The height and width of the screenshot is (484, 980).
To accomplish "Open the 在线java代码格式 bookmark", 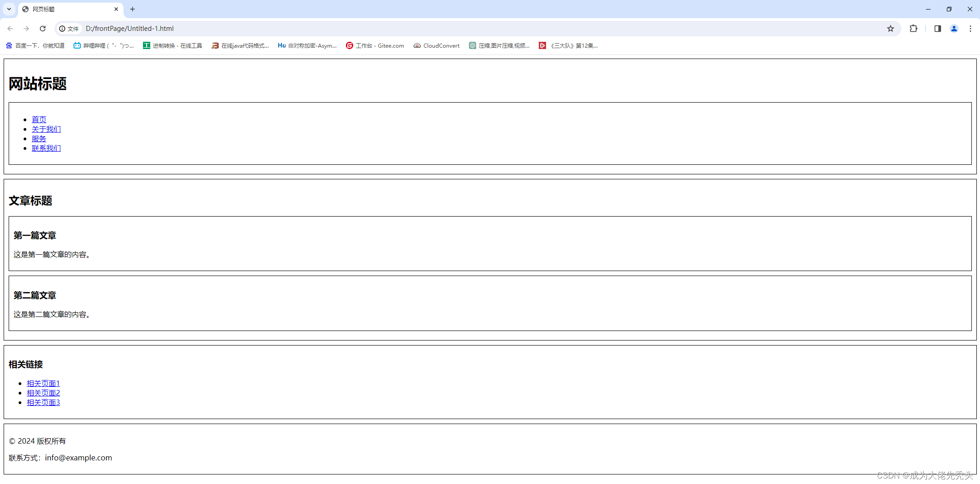I will pos(240,45).
